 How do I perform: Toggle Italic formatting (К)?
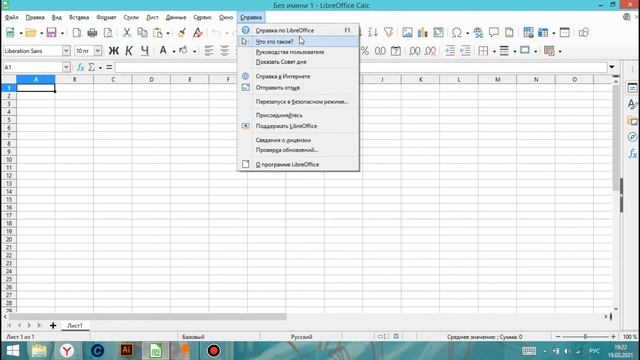[129, 51]
